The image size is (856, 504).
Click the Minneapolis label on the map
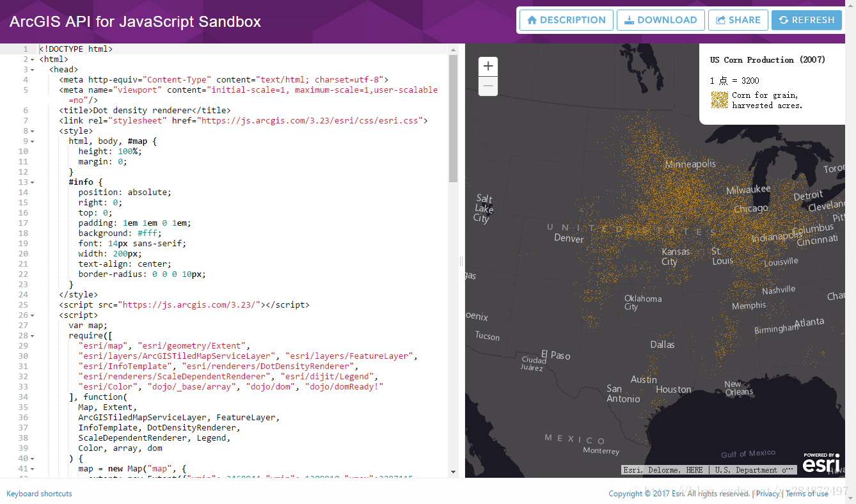[x=690, y=164]
